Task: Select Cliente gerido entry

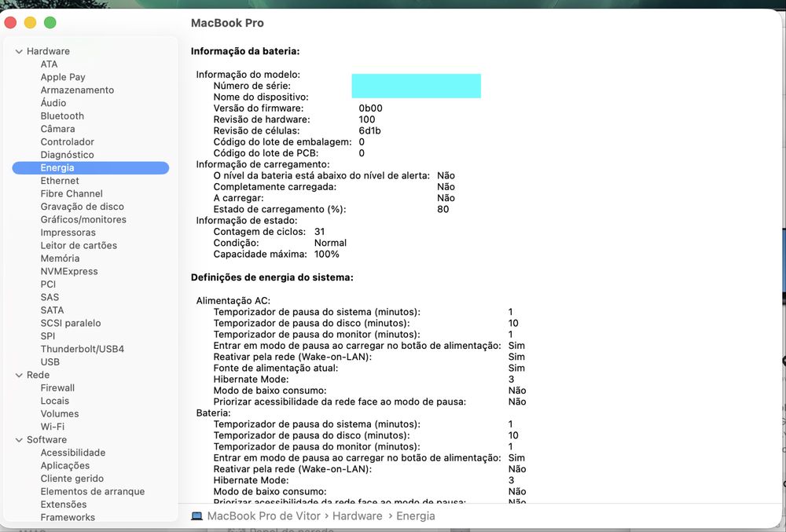Action: (72, 479)
